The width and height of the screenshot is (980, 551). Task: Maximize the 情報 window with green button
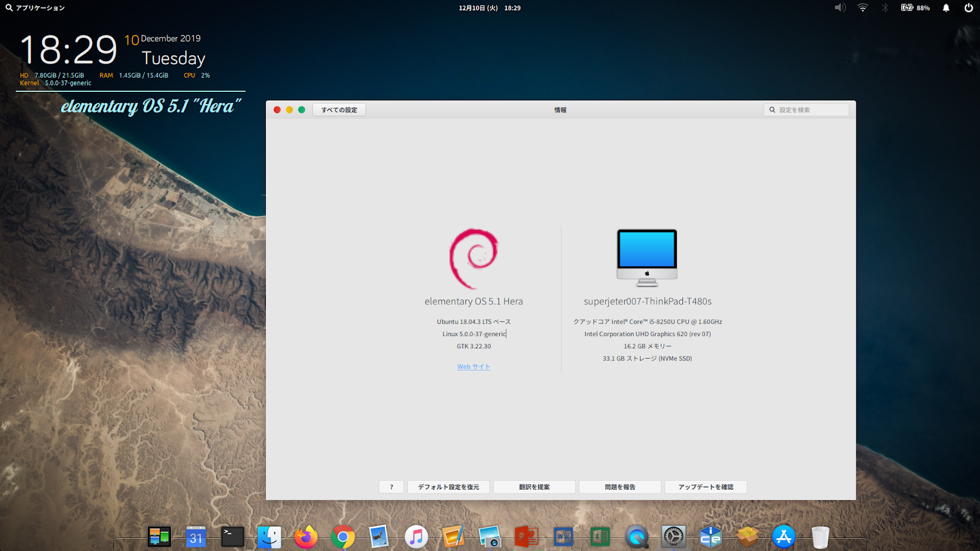click(301, 110)
